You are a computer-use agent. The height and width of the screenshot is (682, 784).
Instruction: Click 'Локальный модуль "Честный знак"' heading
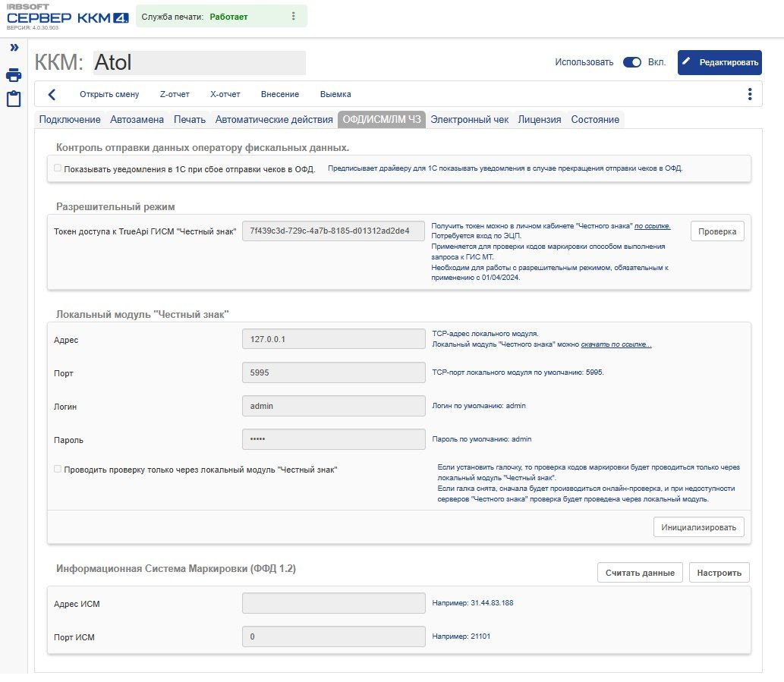coord(143,314)
